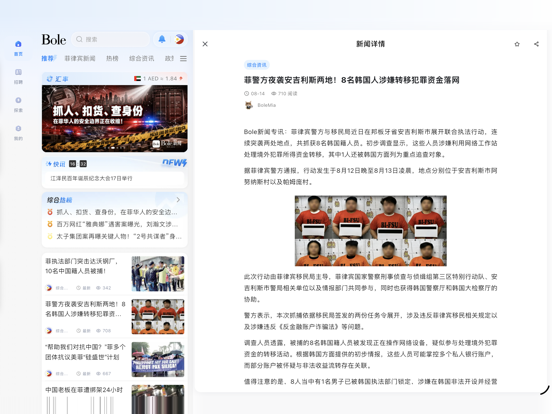This screenshot has width=552, height=414.
Task: Click the 综合资讯 category tag on article
Action: pyautogui.click(x=257, y=65)
